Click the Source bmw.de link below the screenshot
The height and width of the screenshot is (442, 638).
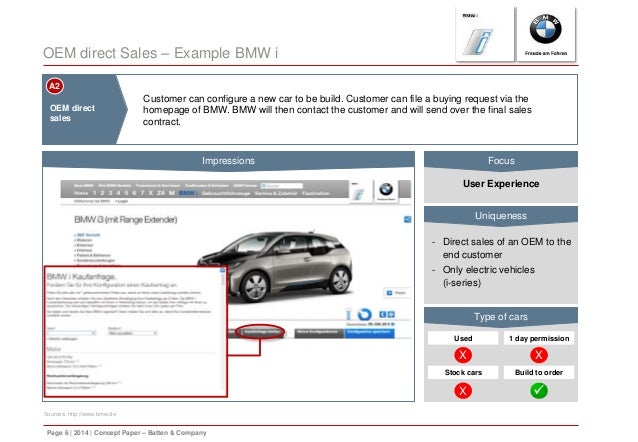click(80, 414)
